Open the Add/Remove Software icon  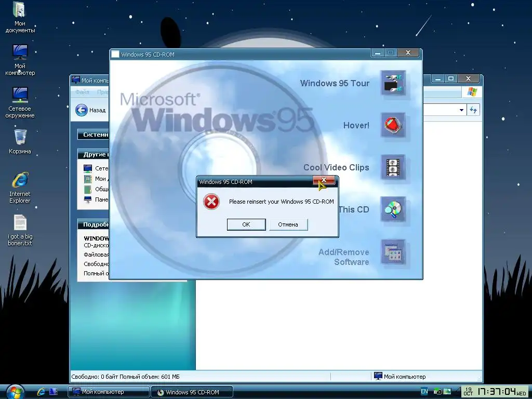point(393,252)
